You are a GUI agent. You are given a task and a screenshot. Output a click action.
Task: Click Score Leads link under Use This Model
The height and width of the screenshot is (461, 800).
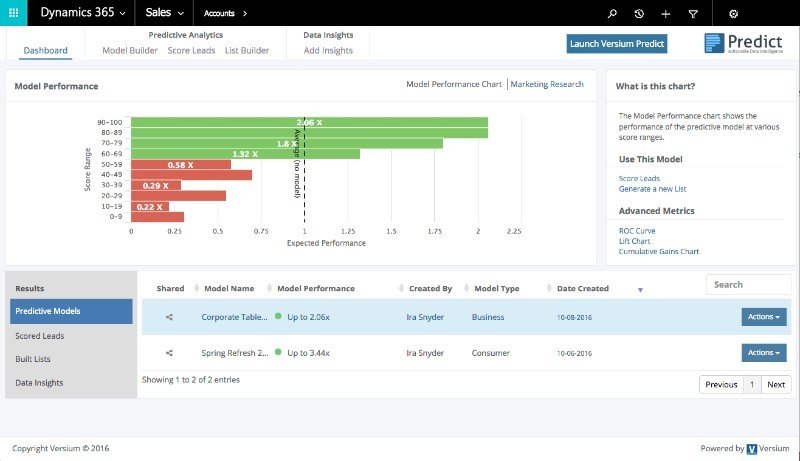coord(639,178)
